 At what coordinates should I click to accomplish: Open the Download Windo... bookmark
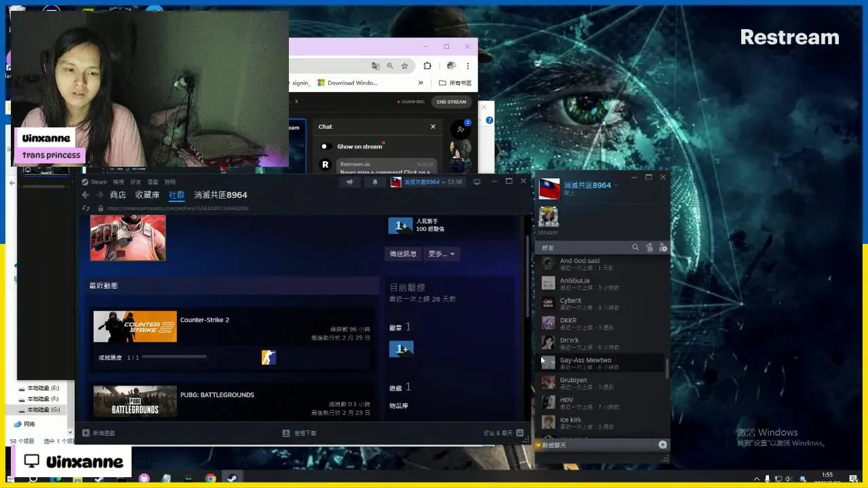(347, 83)
